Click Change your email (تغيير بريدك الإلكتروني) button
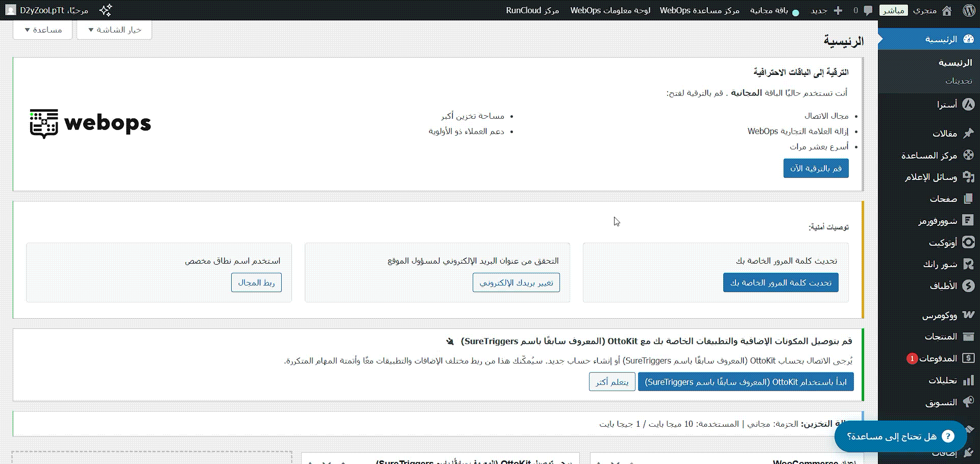The width and height of the screenshot is (980, 464). 516,282
